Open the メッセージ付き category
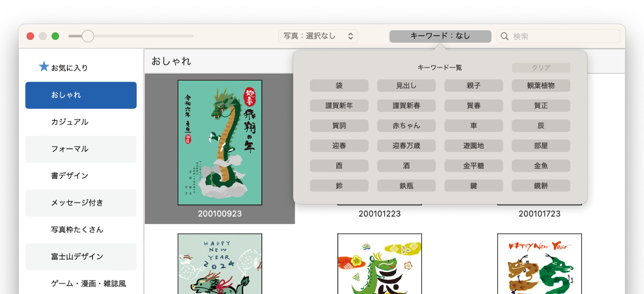This screenshot has width=644, height=294. tap(81, 203)
